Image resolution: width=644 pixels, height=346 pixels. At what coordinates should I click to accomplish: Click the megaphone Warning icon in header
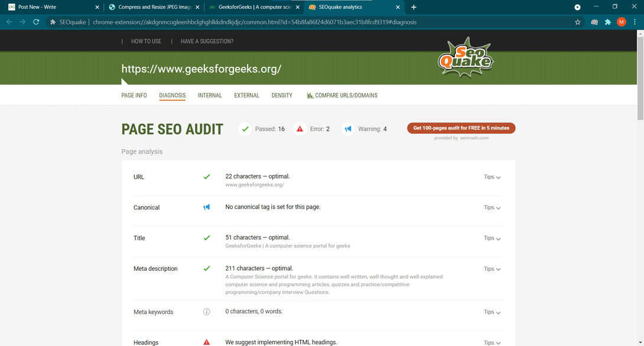click(x=348, y=129)
